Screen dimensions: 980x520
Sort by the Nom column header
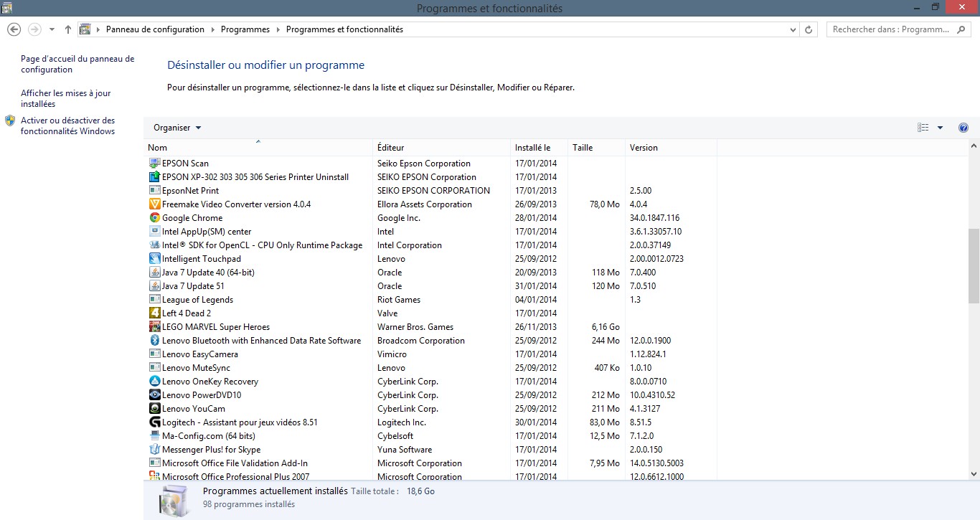click(258, 147)
